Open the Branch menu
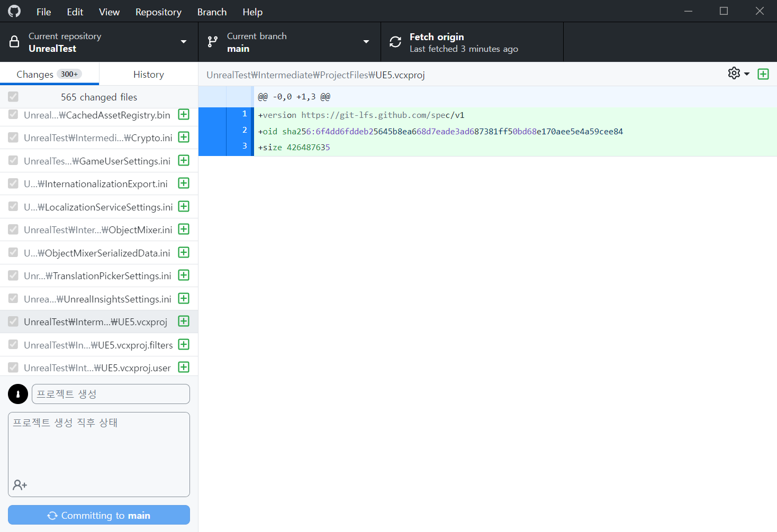 pyautogui.click(x=212, y=12)
